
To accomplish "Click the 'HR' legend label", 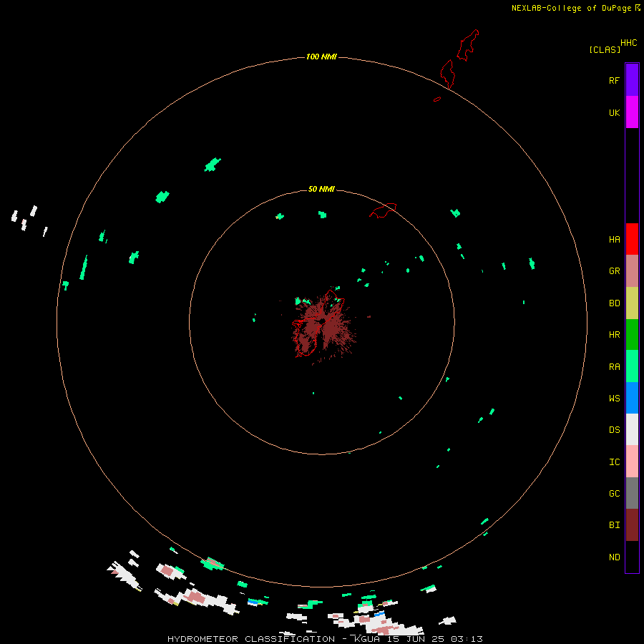I will pyautogui.click(x=615, y=335).
